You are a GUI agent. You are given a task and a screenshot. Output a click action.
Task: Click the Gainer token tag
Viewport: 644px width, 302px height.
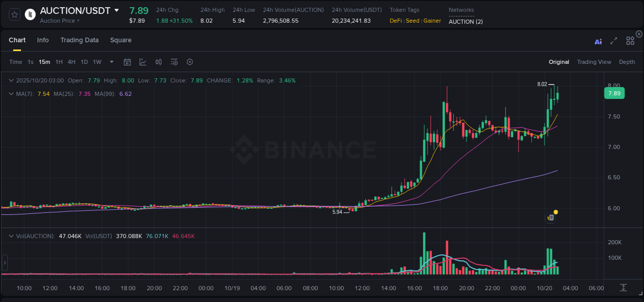point(432,21)
